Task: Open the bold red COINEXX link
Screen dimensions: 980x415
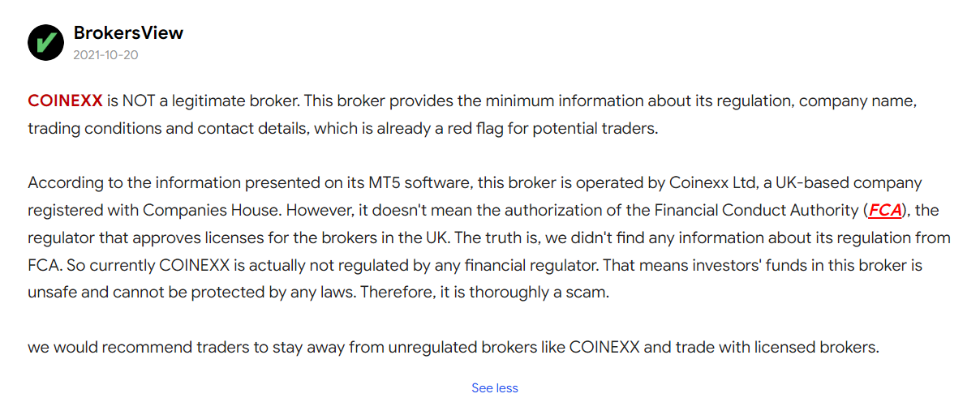Action: coord(65,101)
